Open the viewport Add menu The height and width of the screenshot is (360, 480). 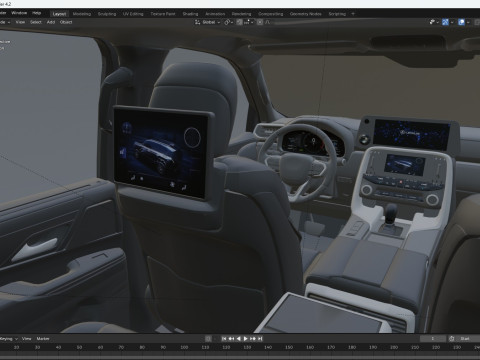click(x=51, y=22)
